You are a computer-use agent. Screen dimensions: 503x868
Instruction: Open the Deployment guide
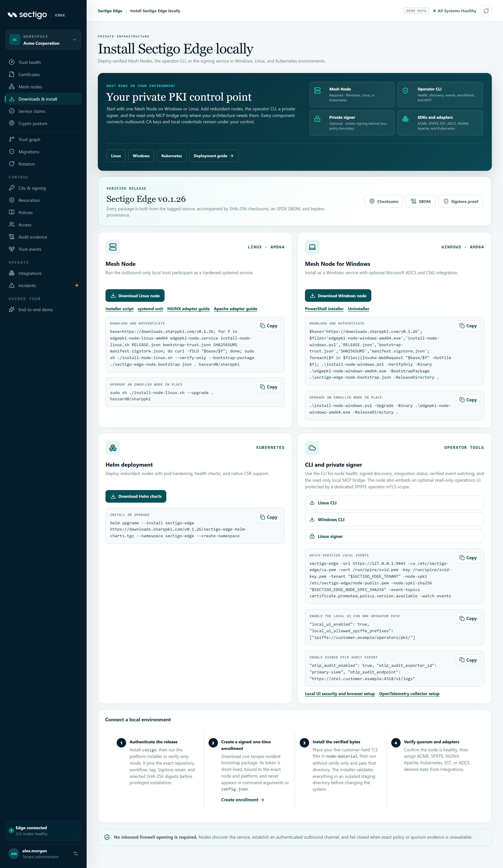point(214,156)
